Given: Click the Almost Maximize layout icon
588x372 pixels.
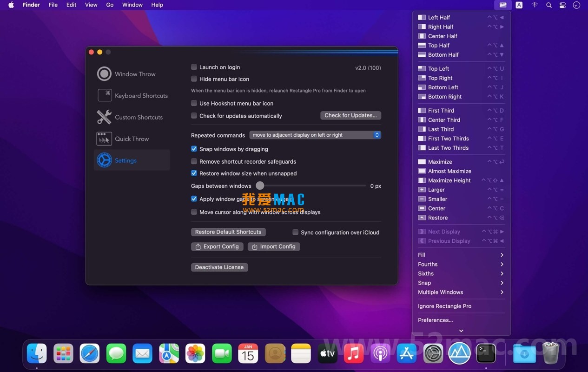Looking at the screenshot, I should [422, 171].
